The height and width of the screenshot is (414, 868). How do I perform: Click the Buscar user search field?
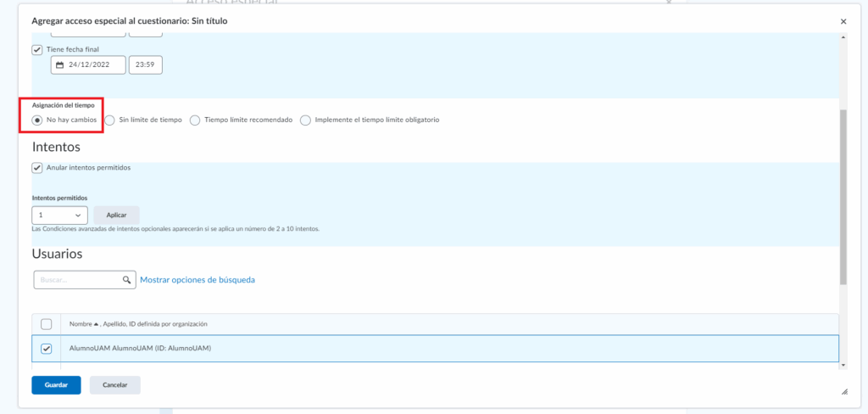coord(79,279)
